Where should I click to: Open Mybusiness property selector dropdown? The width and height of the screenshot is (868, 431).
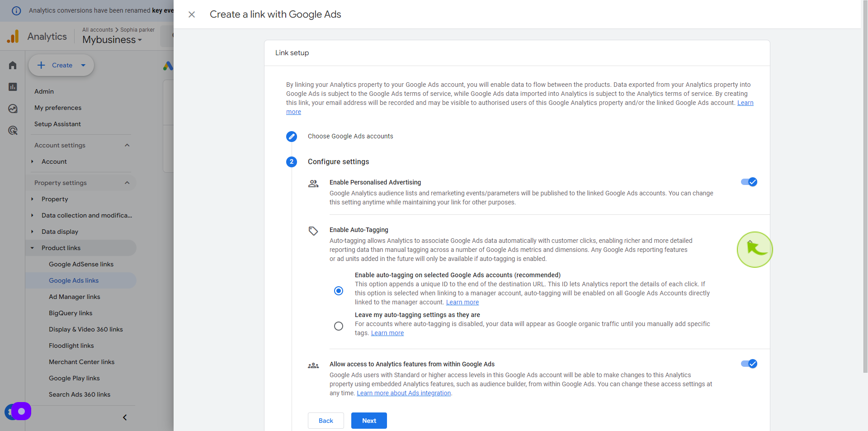[112, 40]
